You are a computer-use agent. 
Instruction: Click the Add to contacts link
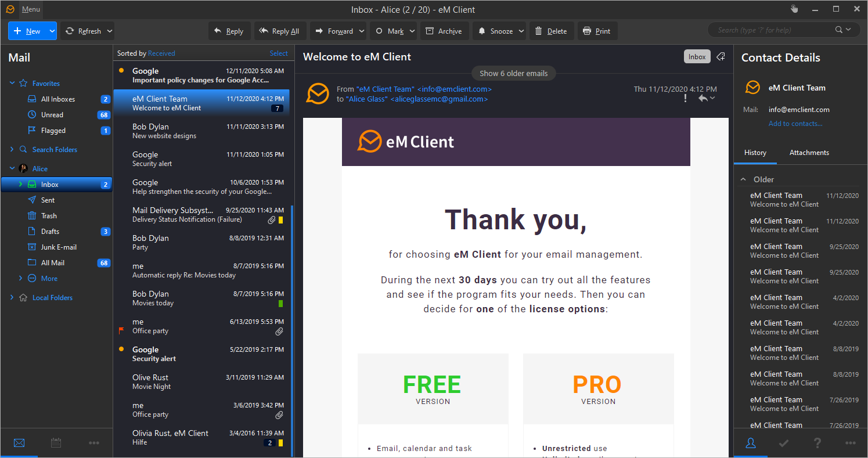[x=795, y=124]
